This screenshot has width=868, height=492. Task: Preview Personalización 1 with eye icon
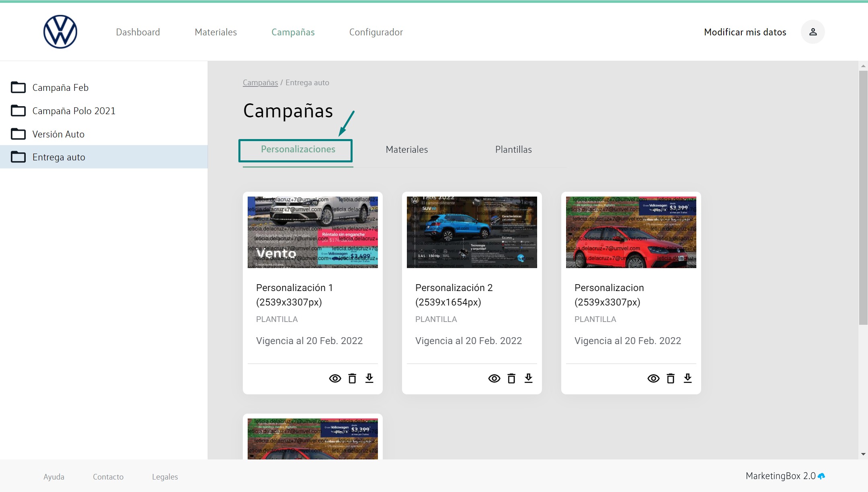335,378
